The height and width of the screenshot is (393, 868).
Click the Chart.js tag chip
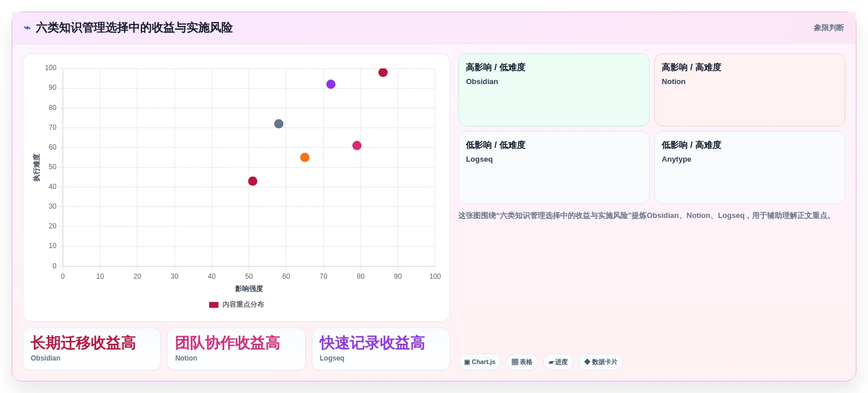coord(480,362)
